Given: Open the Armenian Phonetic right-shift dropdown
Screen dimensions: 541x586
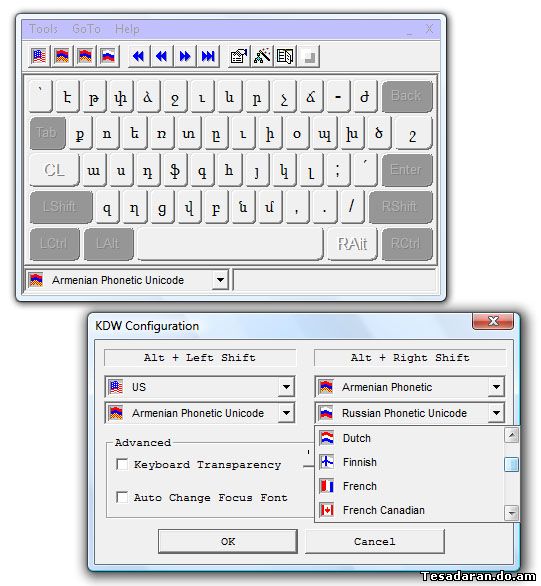Looking at the screenshot, I should tap(496, 387).
